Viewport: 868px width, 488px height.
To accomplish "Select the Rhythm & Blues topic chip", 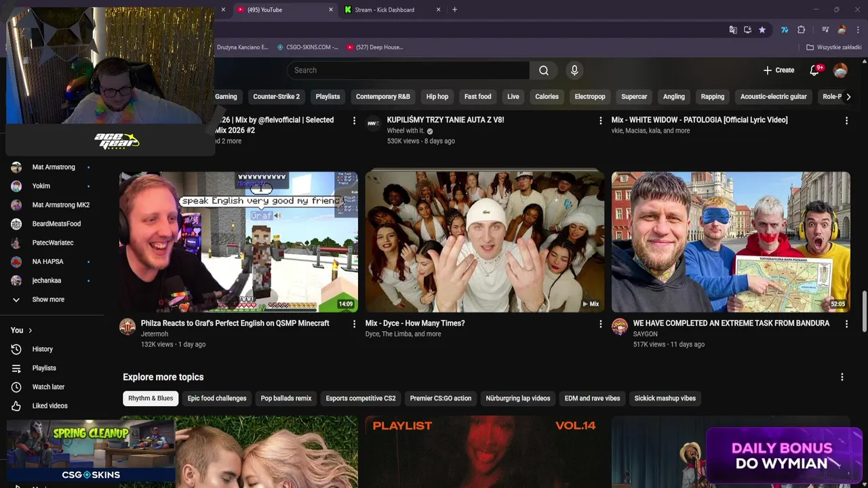I will click(151, 399).
